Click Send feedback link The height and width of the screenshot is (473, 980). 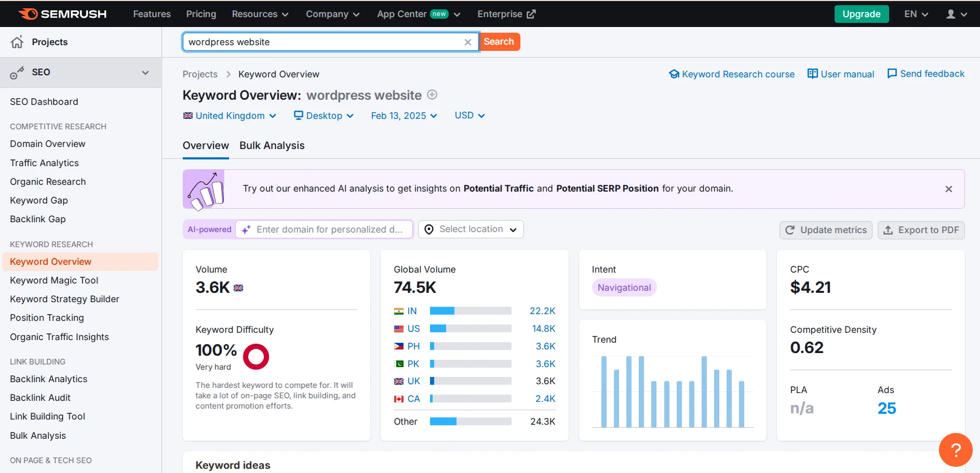point(926,74)
